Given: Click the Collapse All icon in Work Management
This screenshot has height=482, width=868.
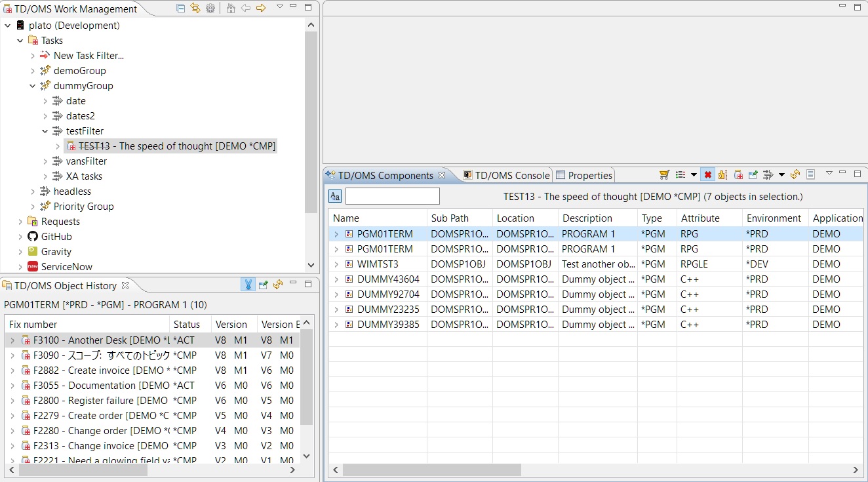Looking at the screenshot, I should [x=181, y=8].
